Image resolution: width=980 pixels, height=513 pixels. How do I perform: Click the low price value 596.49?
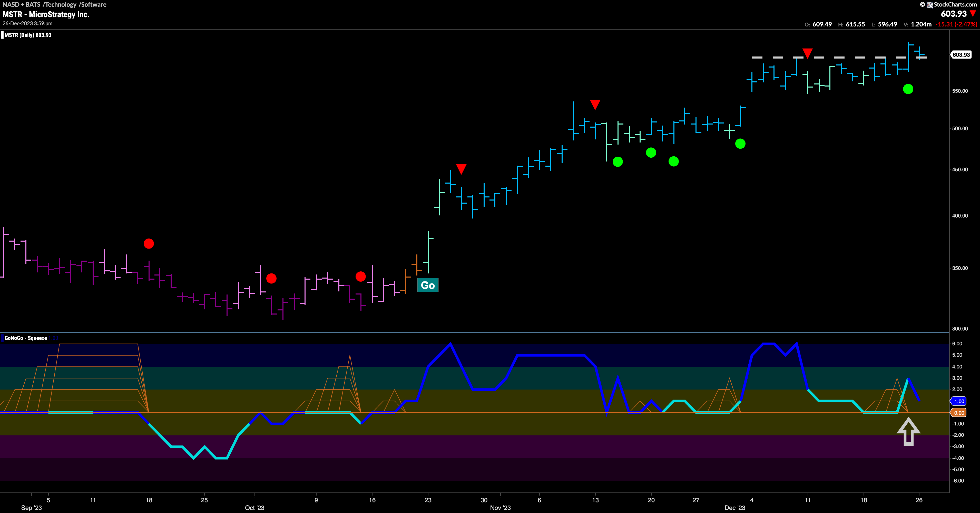coord(888,24)
